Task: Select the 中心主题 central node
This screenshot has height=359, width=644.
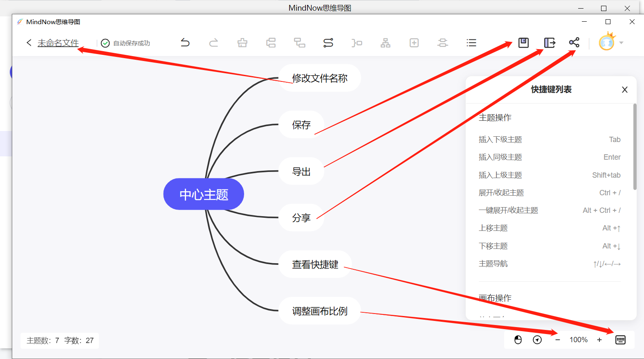Action: tap(204, 194)
